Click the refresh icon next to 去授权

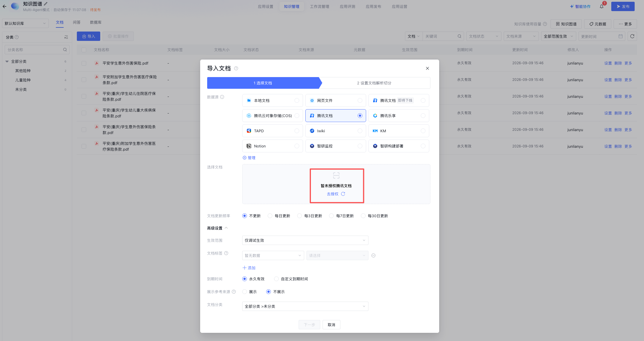click(343, 194)
